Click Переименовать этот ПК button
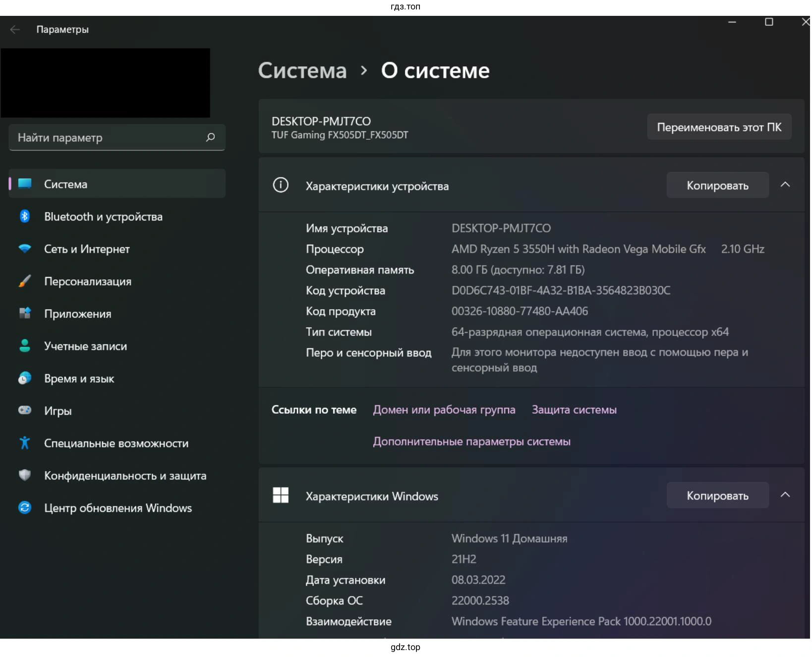This screenshot has height=657, width=812. (719, 127)
